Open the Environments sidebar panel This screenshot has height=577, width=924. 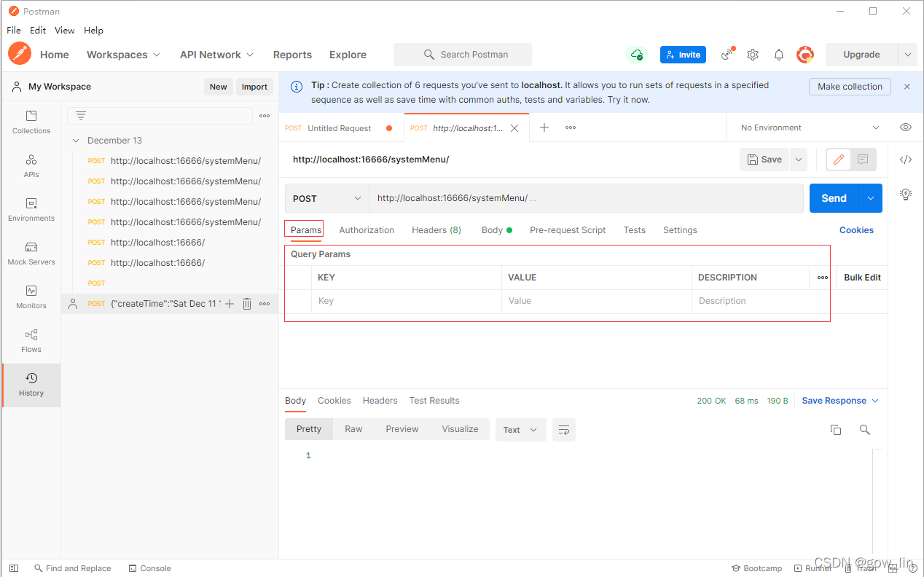pos(31,210)
